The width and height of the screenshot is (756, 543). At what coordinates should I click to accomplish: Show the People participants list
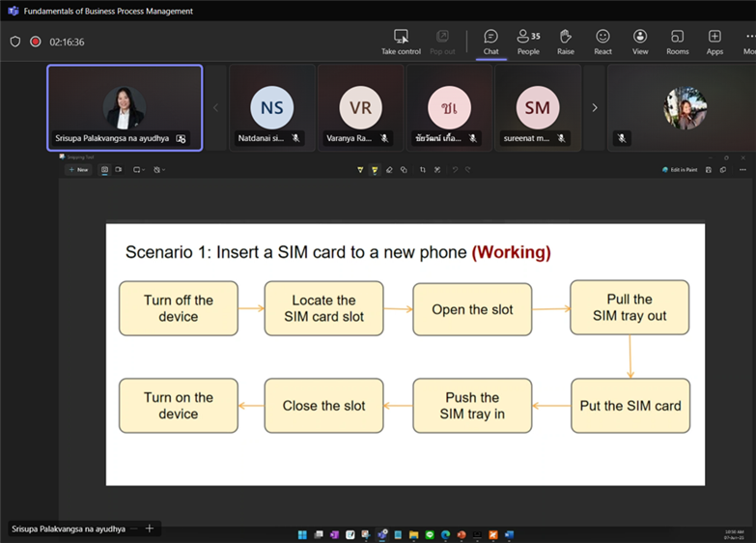(528, 42)
